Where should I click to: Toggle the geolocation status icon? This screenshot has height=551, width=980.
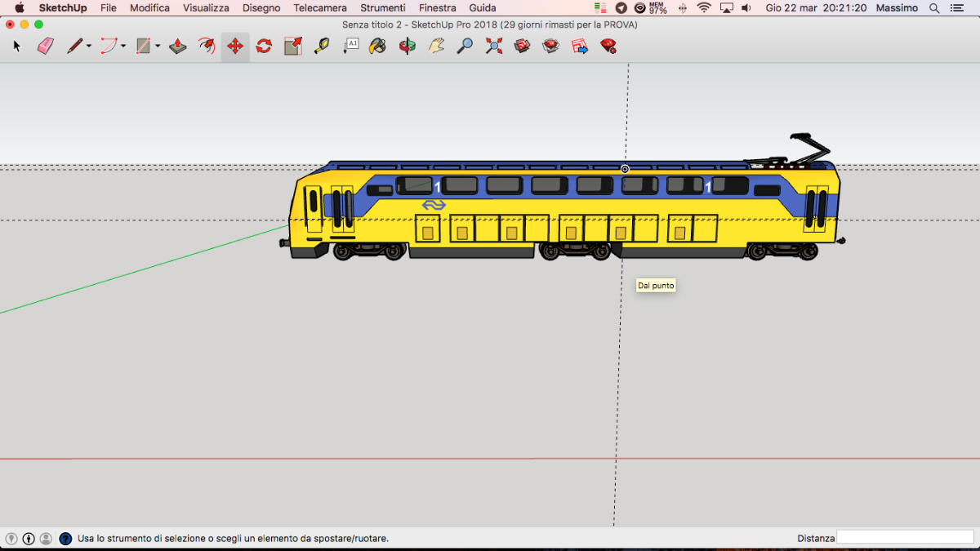[x=11, y=539]
